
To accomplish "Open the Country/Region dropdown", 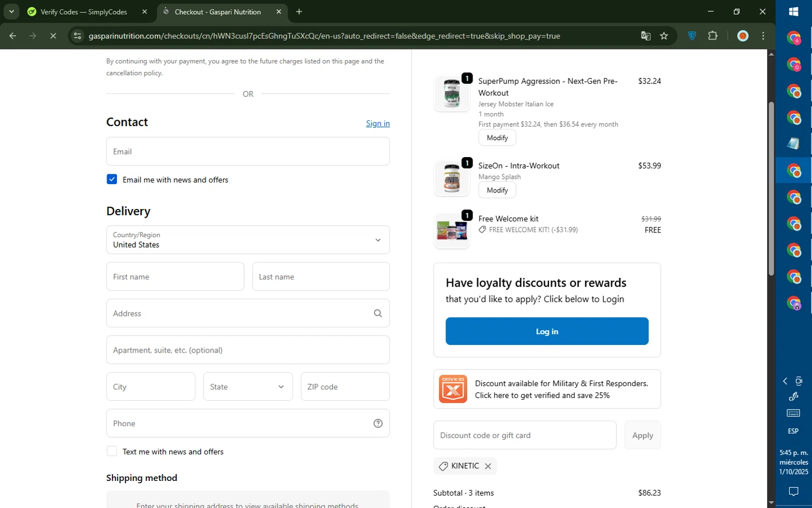I will coord(248,239).
